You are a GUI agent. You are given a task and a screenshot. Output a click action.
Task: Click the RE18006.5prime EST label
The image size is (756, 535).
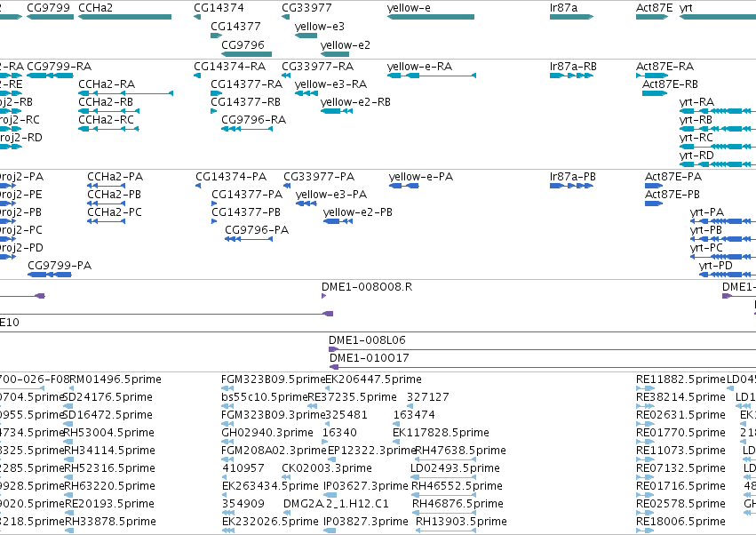pos(680,522)
